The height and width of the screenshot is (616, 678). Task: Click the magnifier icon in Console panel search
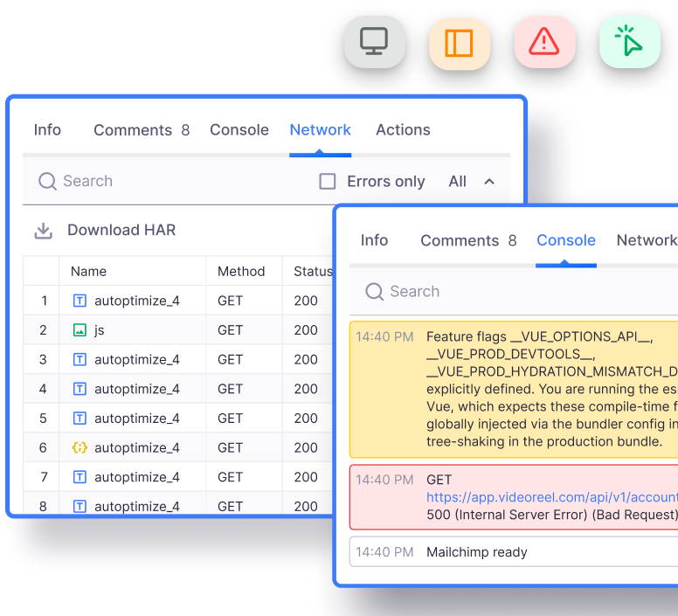(x=375, y=291)
